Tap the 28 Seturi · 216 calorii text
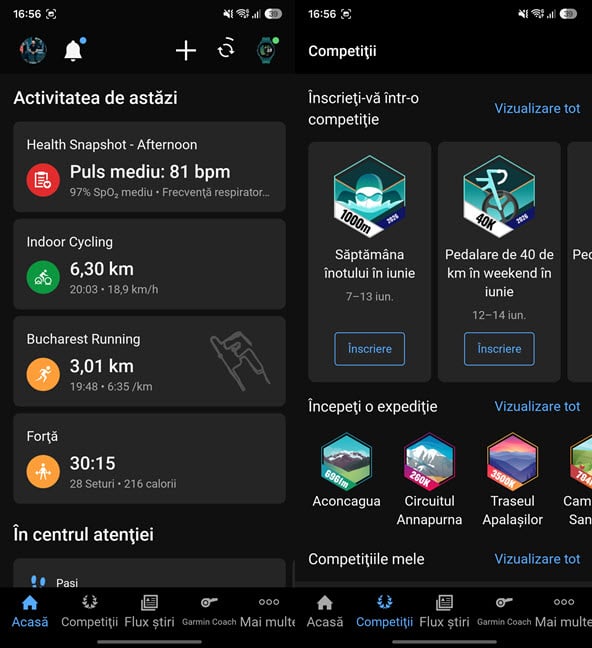The height and width of the screenshot is (648, 592). pos(123,484)
